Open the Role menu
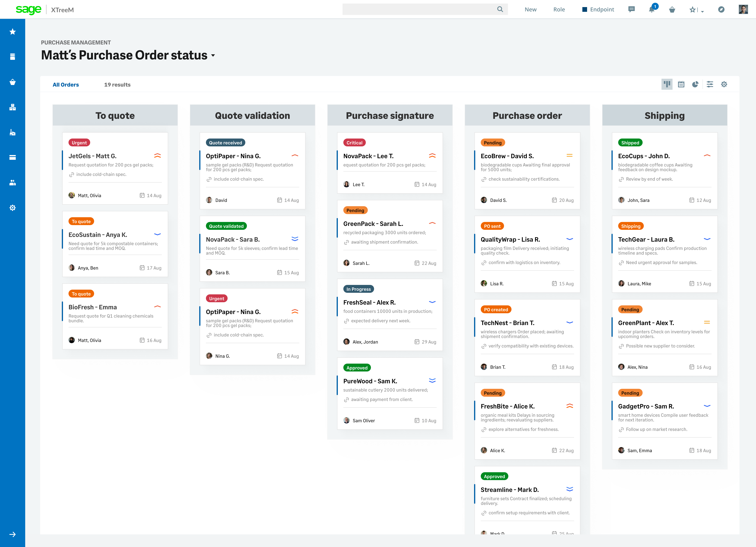Viewport: 756px width, 547px height. click(x=559, y=9)
